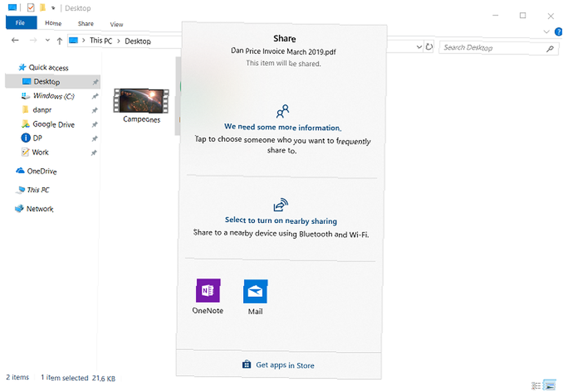The width and height of the screenshot is (563, 392).
Task: Refresh the current folder view
Action: 428,47
